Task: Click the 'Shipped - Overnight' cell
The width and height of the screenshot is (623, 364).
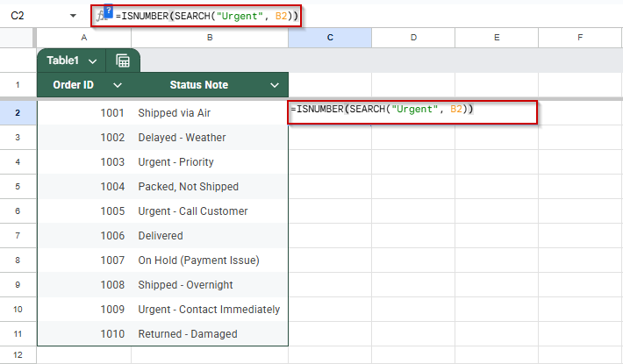Action: (210, 285)
